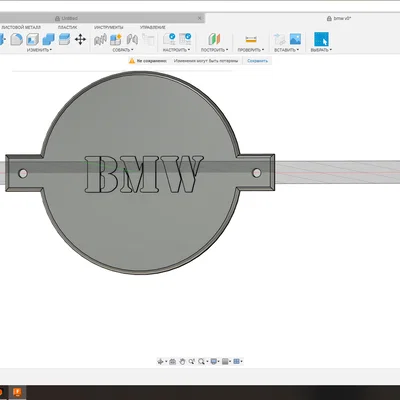Click the Combine bodies tool icon

coord(48,39)
